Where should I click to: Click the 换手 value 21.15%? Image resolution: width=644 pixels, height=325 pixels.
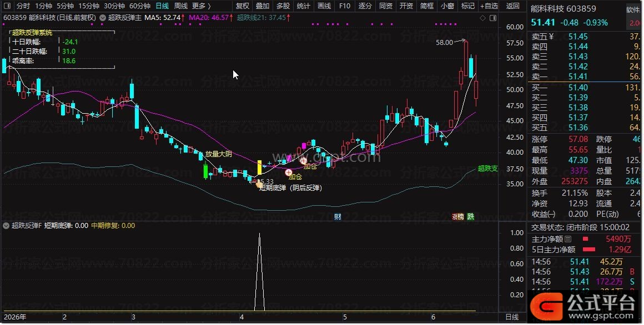point(574,192)
